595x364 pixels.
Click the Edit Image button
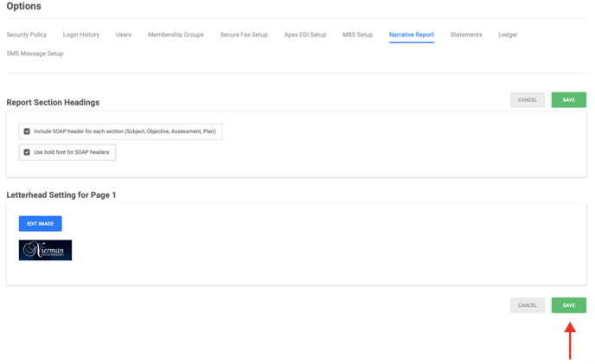click(41, 224)
